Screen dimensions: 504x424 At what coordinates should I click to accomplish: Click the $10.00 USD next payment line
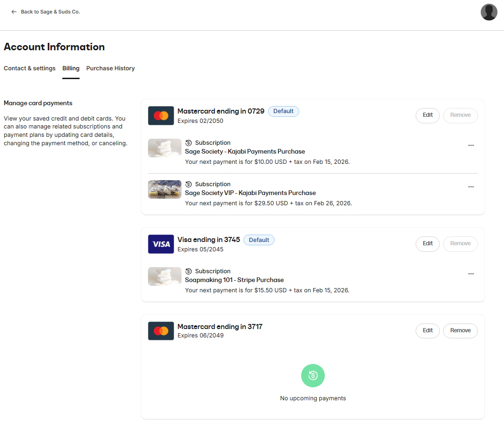pos(267,162)
